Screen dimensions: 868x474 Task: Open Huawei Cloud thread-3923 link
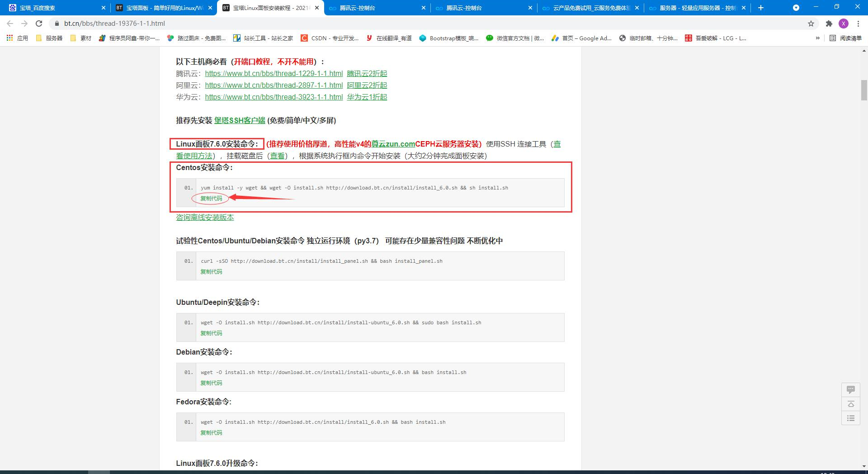tap(274, 97)
